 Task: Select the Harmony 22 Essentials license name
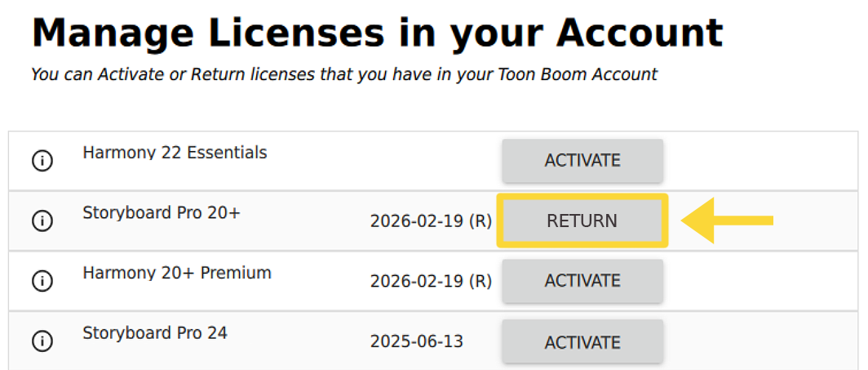175,153
